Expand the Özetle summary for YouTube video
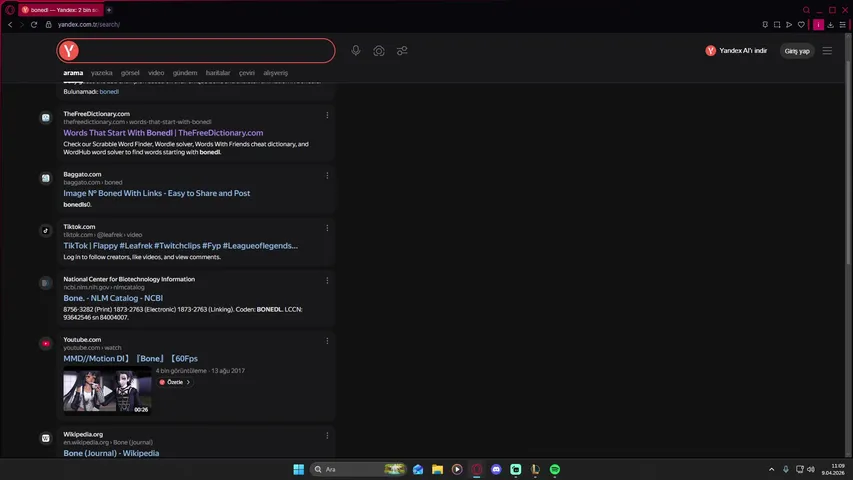Image resolution: width=853 pixels, height=480 pixels. click(175, 382)
